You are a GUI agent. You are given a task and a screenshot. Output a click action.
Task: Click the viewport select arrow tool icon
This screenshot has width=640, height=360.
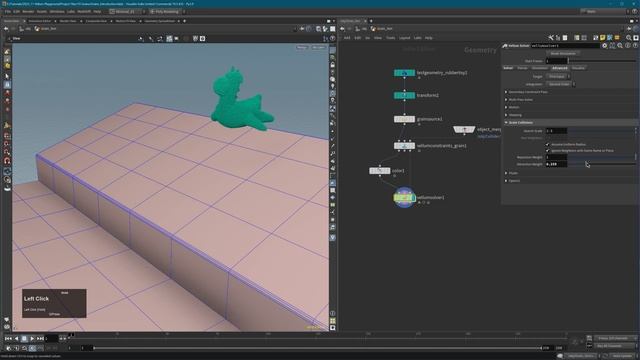pyautogui.click(x=7, y=76)
